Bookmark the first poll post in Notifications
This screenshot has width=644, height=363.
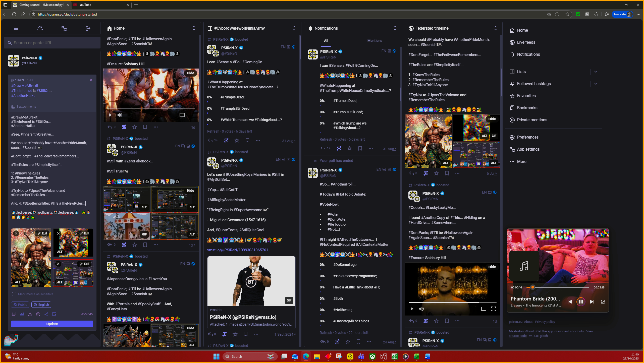360,148
